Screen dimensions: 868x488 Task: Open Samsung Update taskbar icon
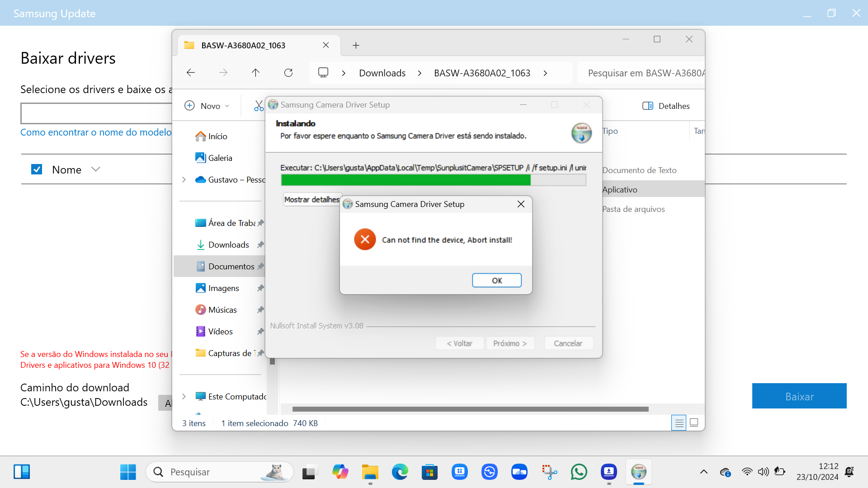pyautogui.click(x=609, y=472)
